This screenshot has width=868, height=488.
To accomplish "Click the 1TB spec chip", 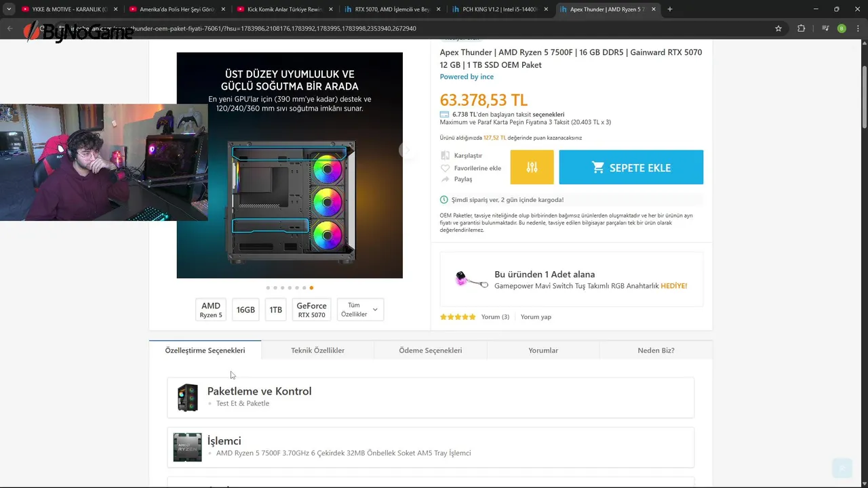I will click(x=275, y=310).
